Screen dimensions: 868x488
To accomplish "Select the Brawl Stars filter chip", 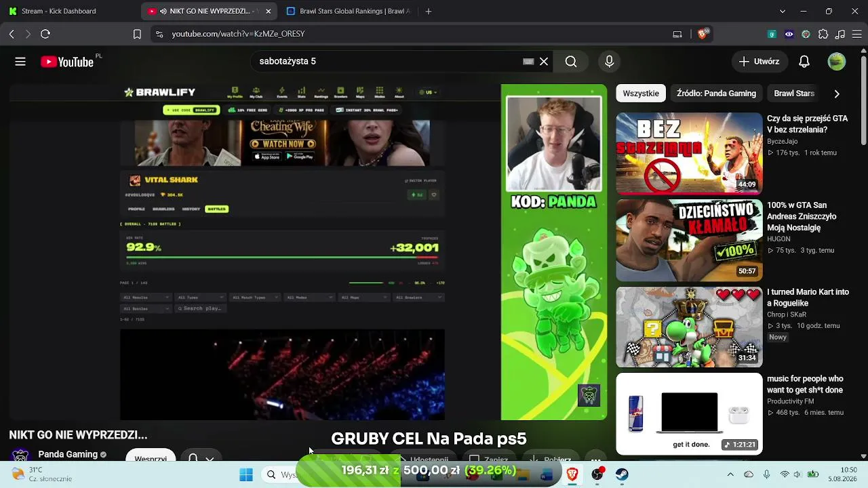I will (x=794, y=94).
